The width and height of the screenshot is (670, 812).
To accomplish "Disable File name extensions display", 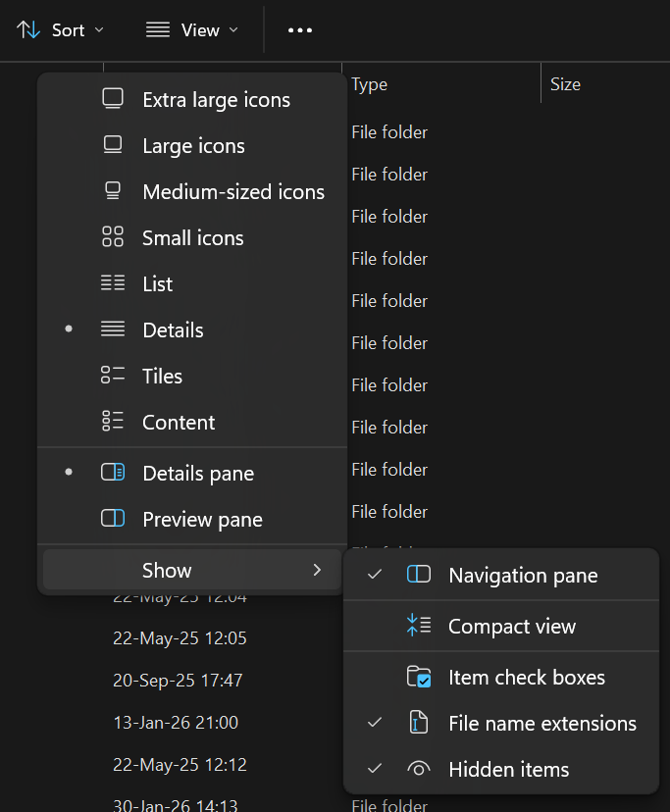I will click(x=541, y=724).
